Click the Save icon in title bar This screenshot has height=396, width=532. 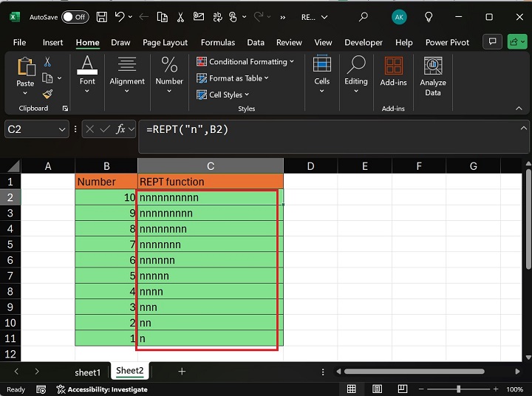101,16
